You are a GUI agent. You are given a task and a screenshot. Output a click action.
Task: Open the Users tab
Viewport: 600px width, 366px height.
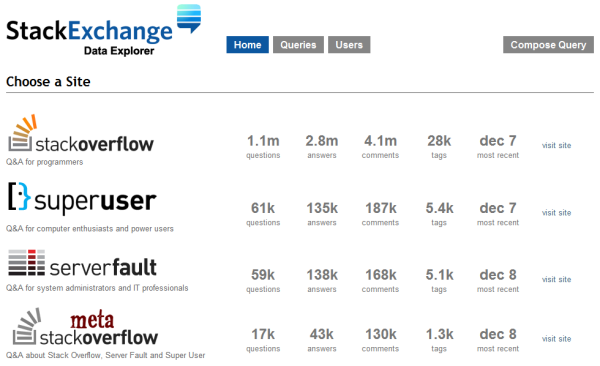[349, 45]
